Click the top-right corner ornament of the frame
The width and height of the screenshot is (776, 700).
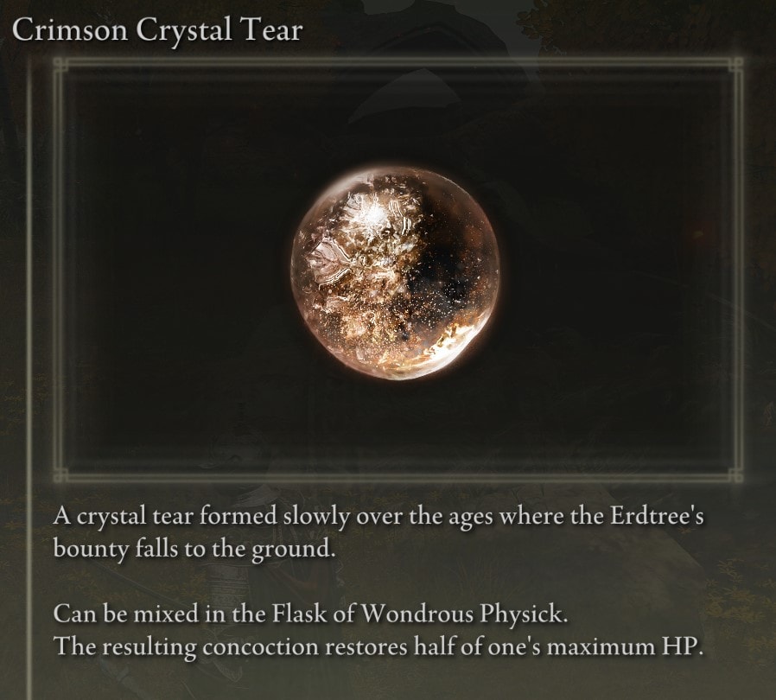(735, 64)
